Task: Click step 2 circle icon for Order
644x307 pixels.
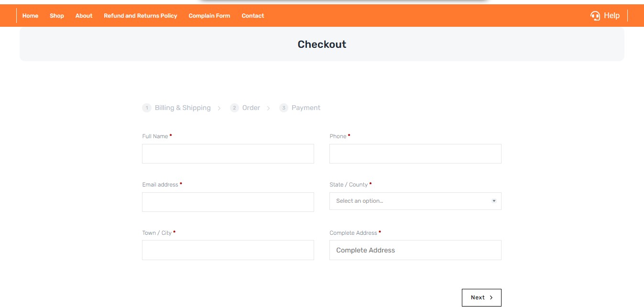Action: pos(234,108)
